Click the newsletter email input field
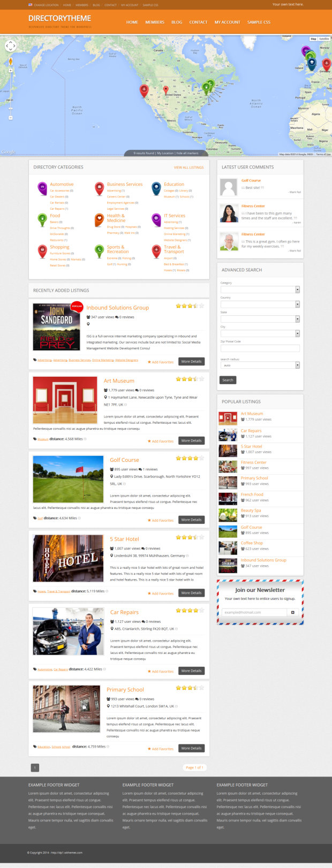 [x=254, y=612]
